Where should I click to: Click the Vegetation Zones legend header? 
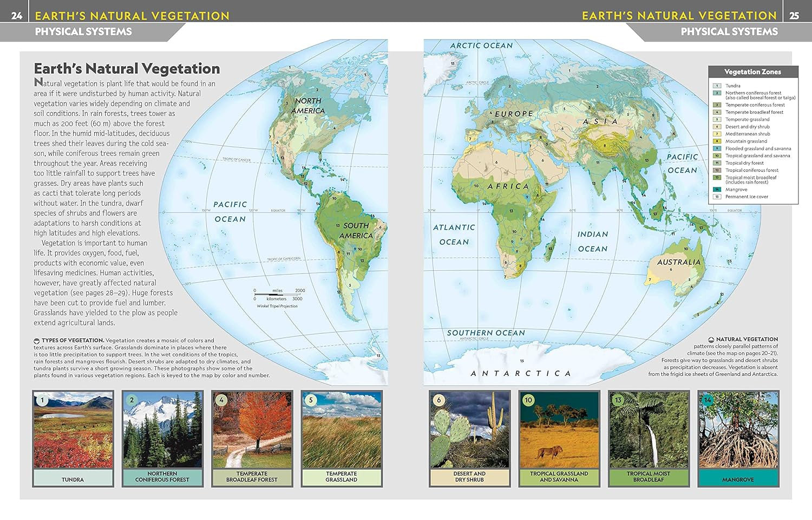(x=752, y=71)
